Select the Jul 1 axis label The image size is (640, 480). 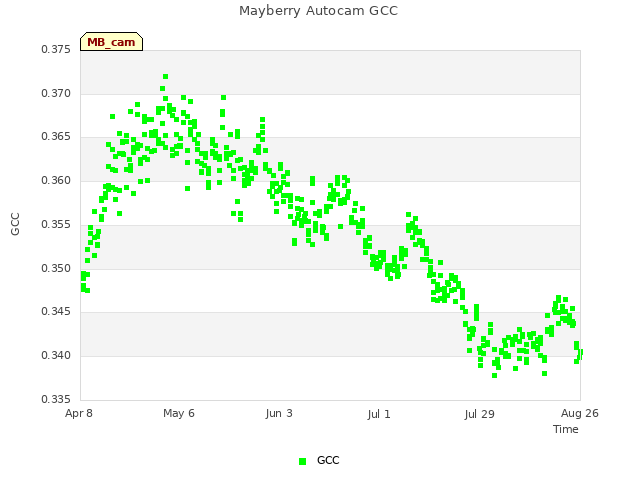click(379, 414)
